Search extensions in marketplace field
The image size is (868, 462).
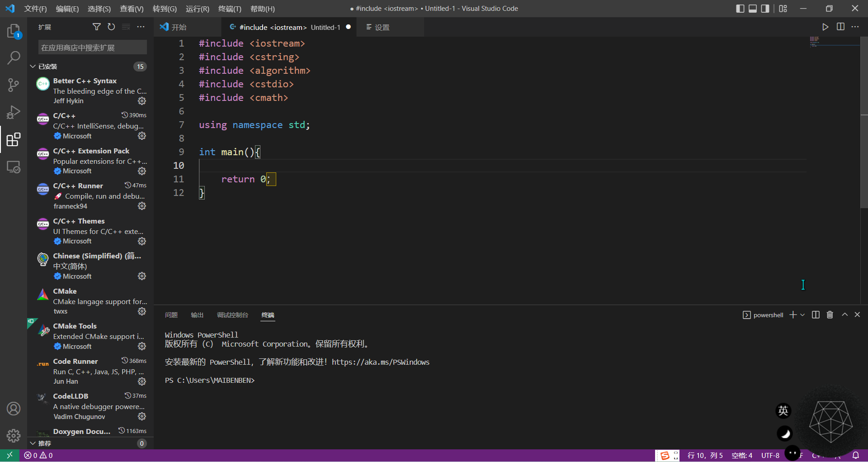[x=93, y=48]
